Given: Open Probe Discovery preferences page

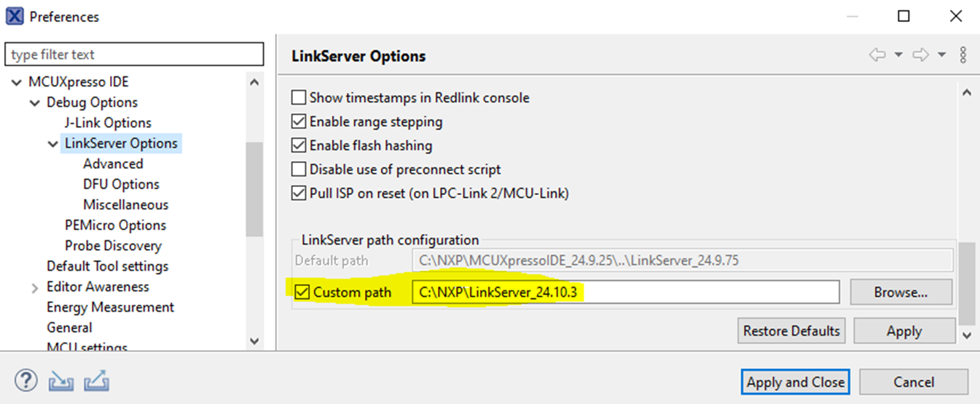Looking at the screenshot, I should 113,246.
